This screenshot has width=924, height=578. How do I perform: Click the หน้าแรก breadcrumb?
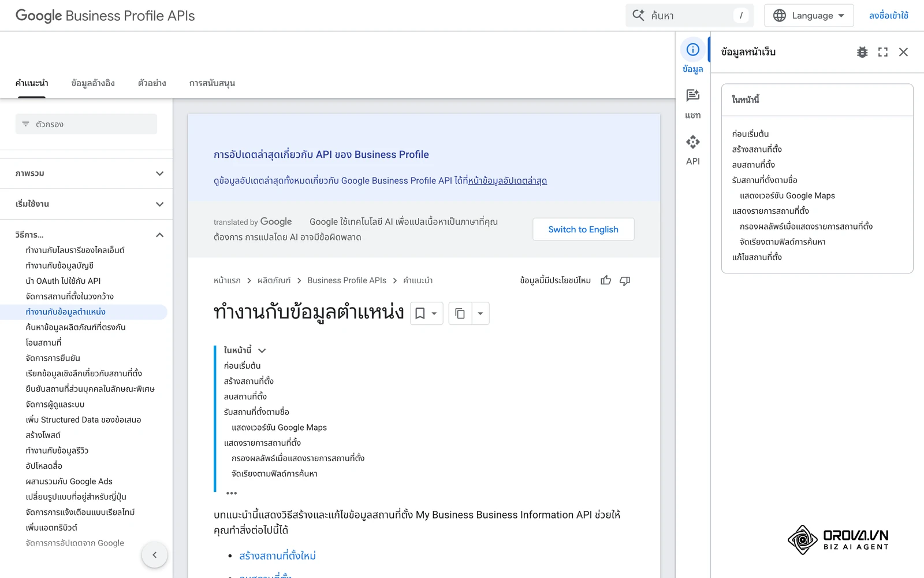click(227, 280)
